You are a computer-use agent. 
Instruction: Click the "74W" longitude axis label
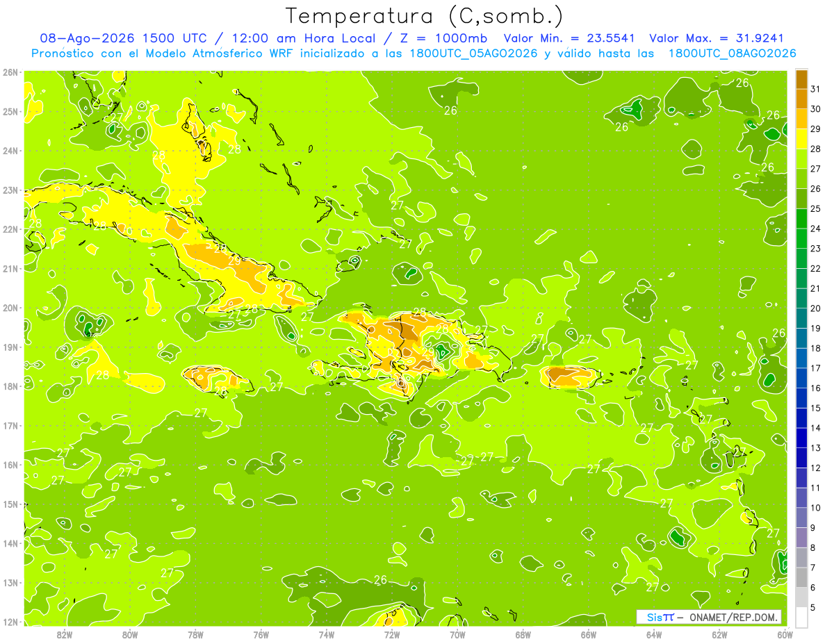327,634
